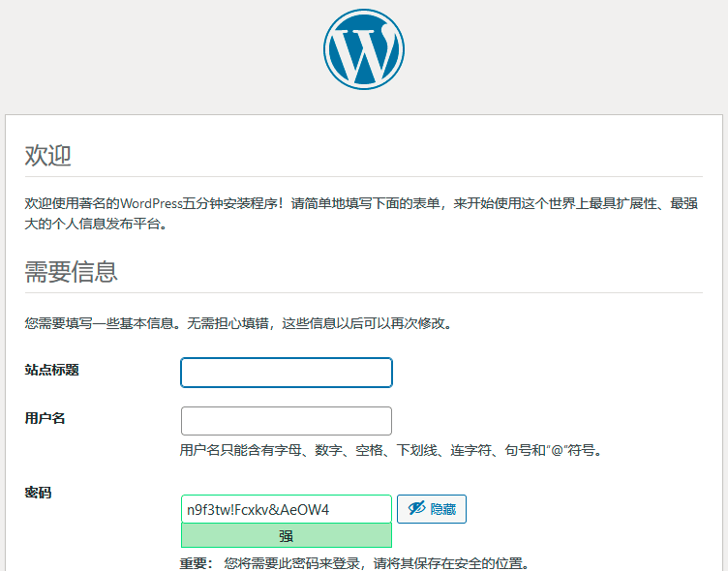Click the 需要信息 section heading

click(71, 272)
